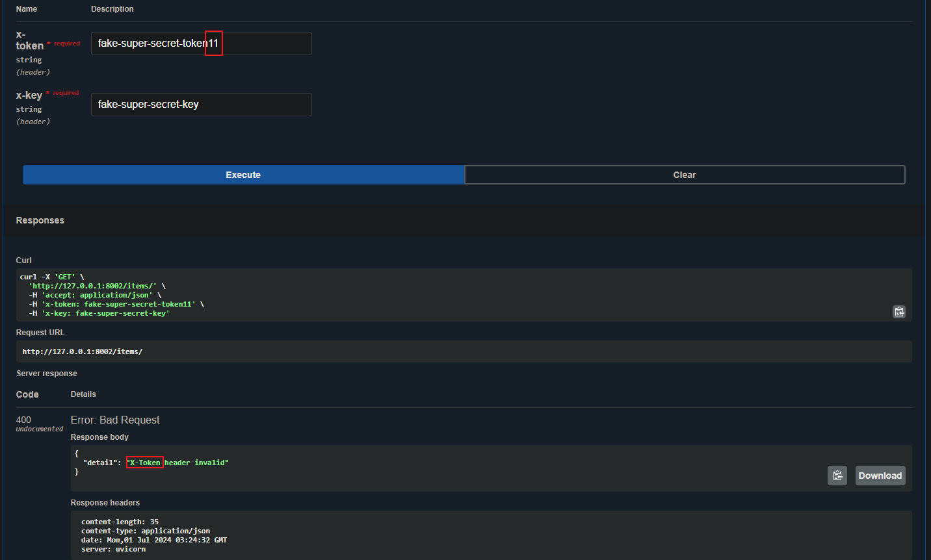Image resolution: width=931 pixels, height=560 pixels.
Task: Click the 400 status code
Action: click(23, 420)
